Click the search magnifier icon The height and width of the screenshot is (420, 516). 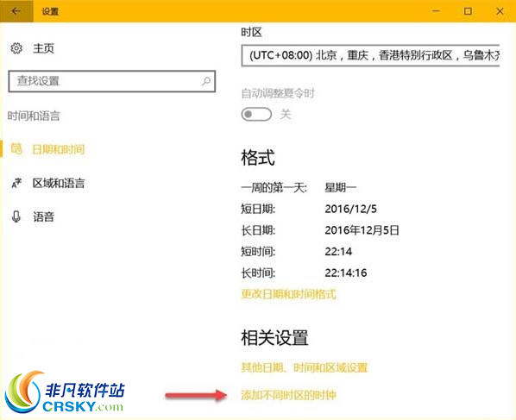click(x=206, y=81)
